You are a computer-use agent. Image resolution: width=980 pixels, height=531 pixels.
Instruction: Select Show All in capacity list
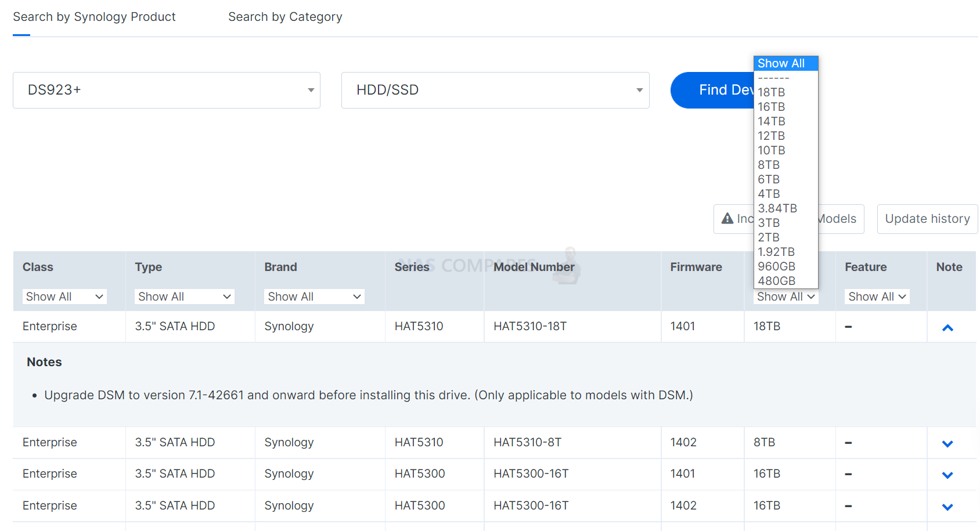point(786,63)
